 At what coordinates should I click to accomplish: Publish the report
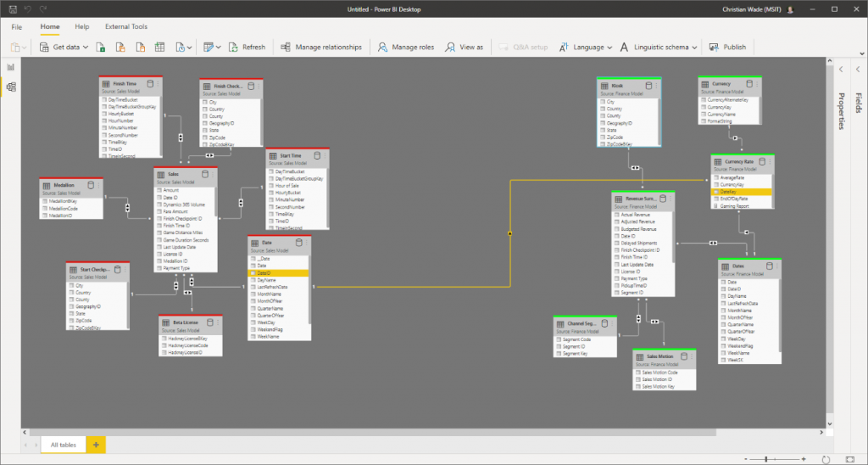727,48
